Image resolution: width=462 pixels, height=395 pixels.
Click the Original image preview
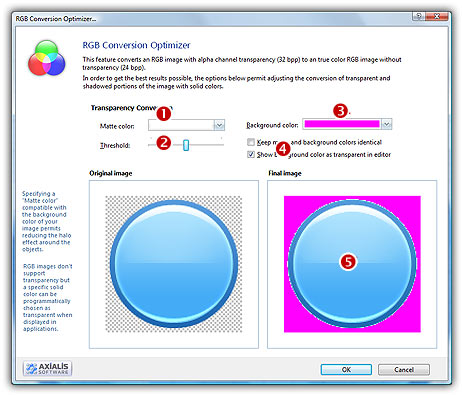click(174, 264)
